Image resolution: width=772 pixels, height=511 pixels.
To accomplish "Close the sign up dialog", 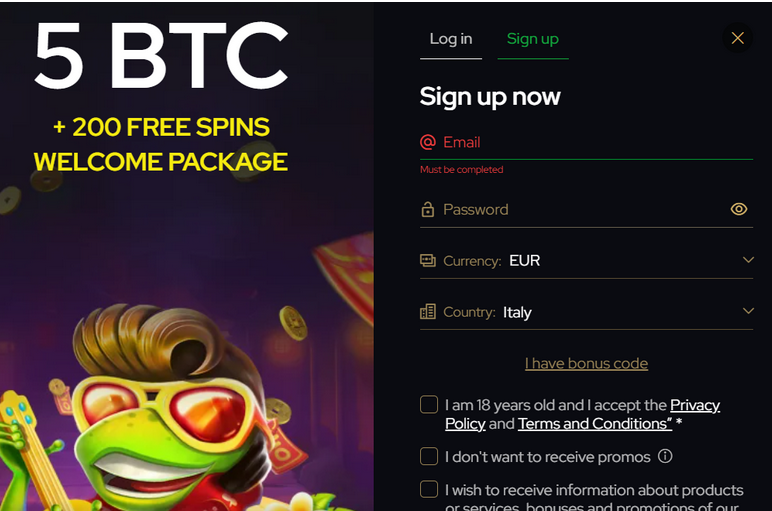I will coord(738,38).
